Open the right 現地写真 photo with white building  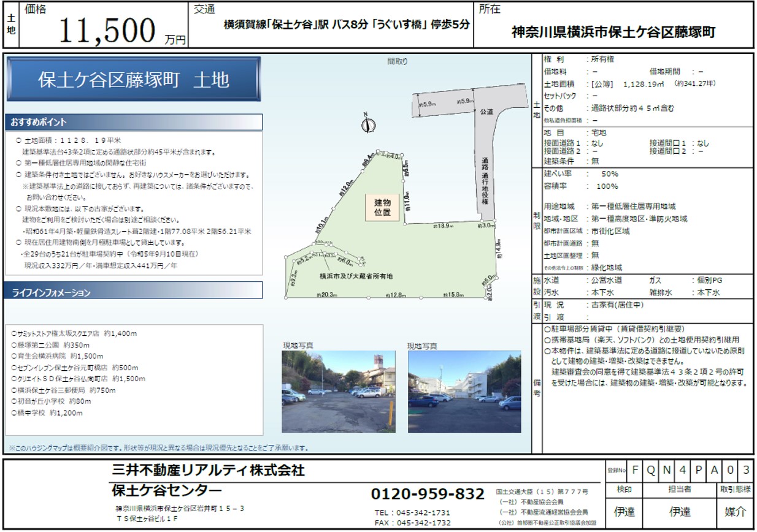(464, 392)
